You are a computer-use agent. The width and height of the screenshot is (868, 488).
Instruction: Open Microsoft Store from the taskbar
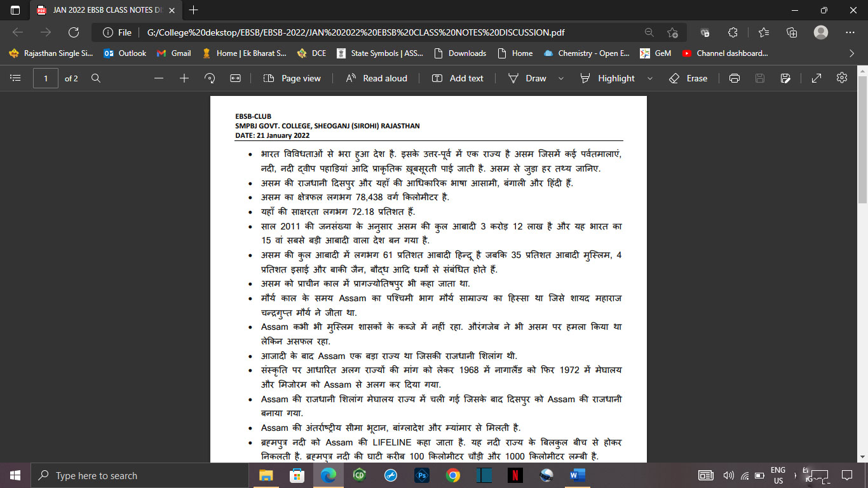click(297, 475)
